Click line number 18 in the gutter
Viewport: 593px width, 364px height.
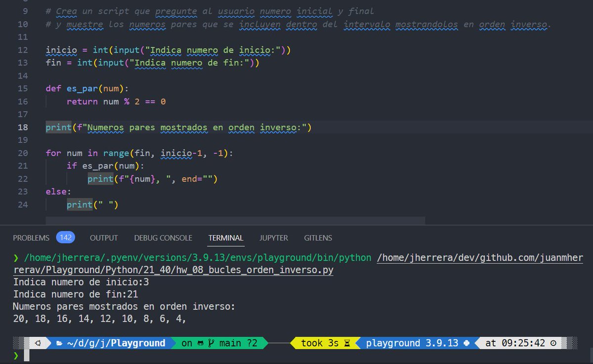coord(23,127)
